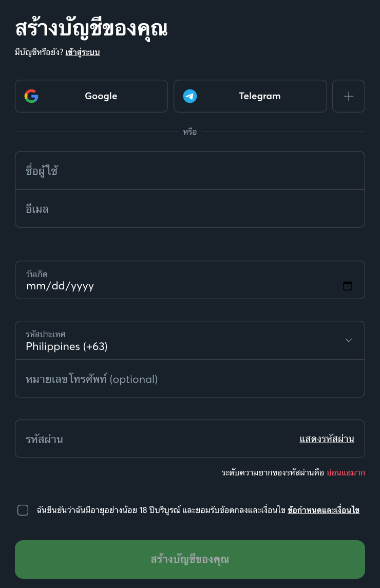Open the Philippines (+63) country code selector
Viewport: 380px width, 588px height.
[67, 346]
